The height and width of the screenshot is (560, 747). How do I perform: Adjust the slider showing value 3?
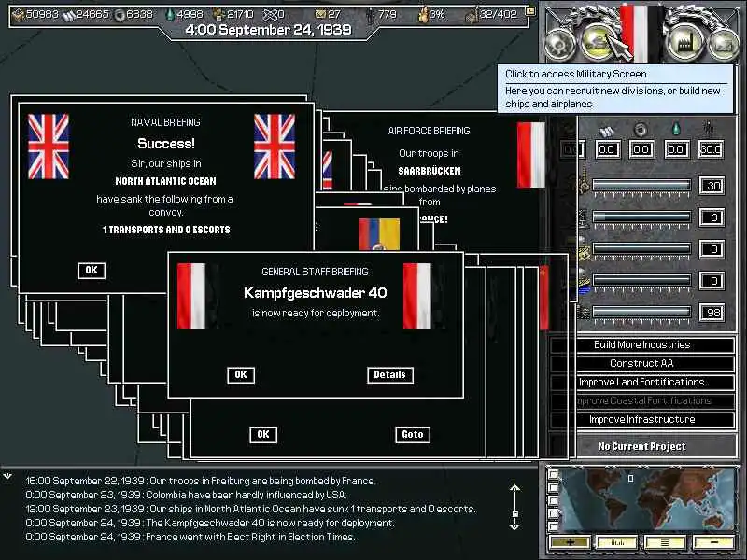(641, 217)
